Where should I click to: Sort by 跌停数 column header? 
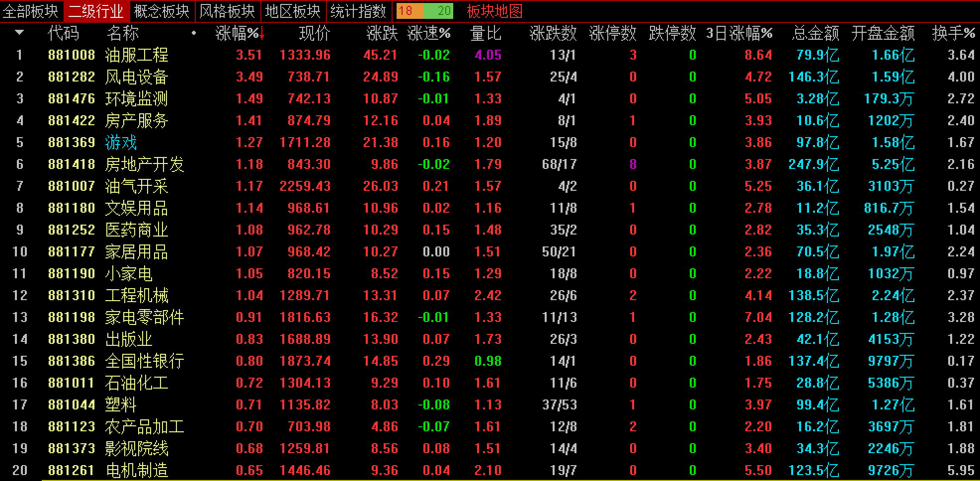click(x=672, y=33)
